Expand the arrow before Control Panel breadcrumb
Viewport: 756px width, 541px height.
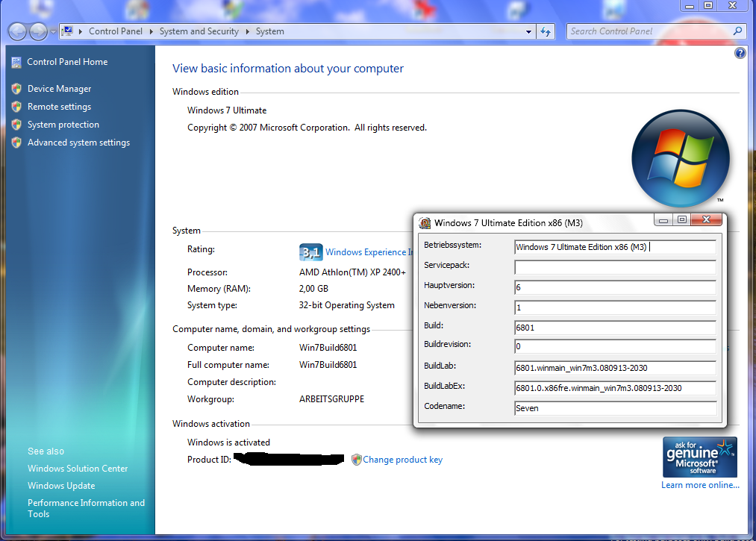coord(80,31)
